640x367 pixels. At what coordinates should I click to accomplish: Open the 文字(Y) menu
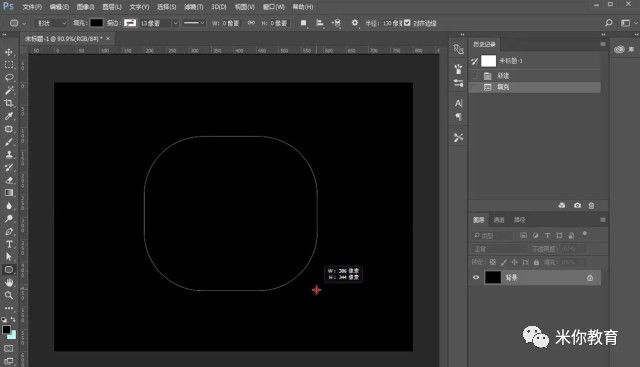[x=139, y=7]
